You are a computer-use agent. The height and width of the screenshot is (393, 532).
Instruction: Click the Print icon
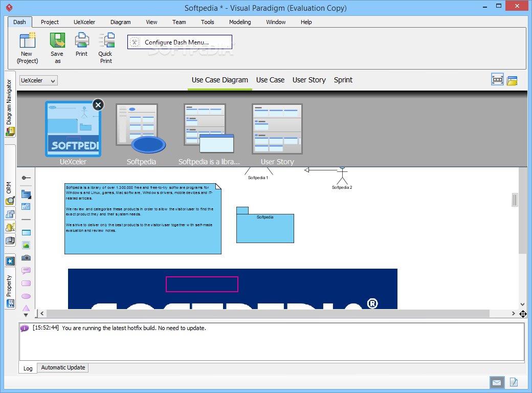81,45
